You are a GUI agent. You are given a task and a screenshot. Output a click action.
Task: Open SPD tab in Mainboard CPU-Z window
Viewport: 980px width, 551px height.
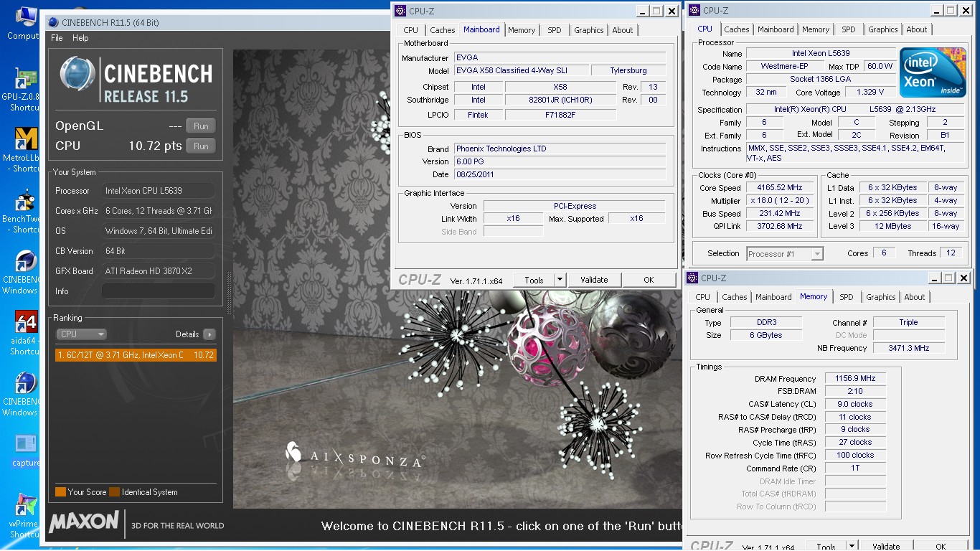[x=555, y=30]
